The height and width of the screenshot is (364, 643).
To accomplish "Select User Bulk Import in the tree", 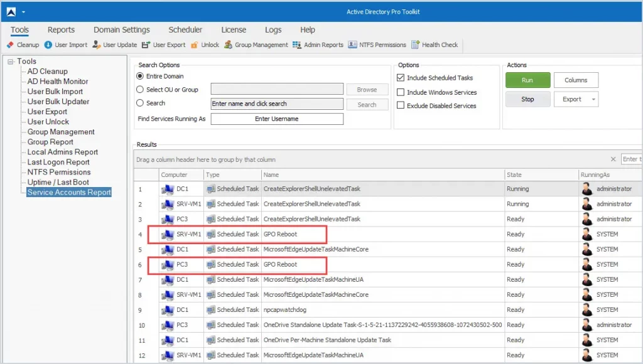I will [55, 92].
